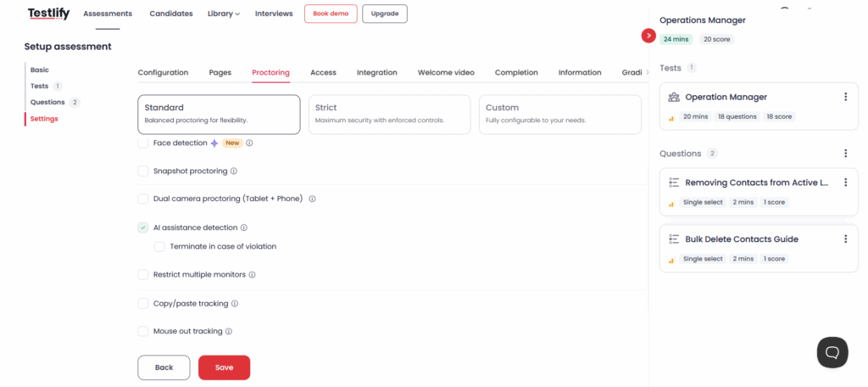
Task: Enable Mouse out tracking checkbox
Action: coord(142,331)
